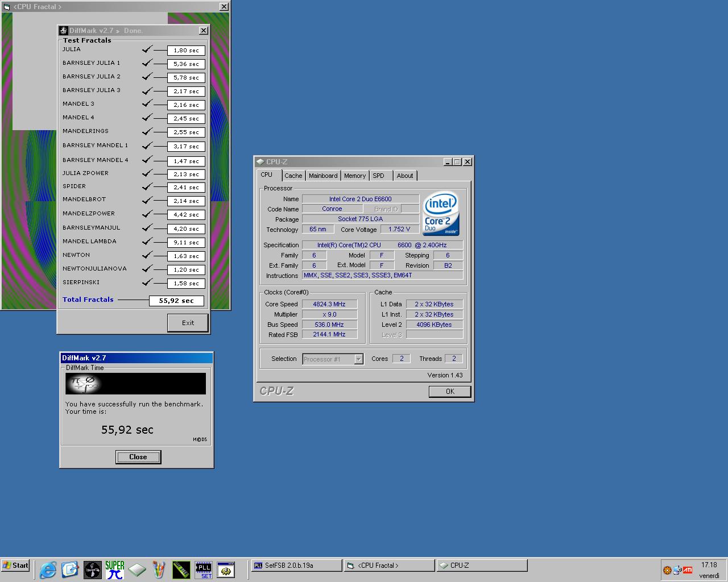728x582 pixels.
Task: Minimize the CPU-Z window
Action: [x=448, y=162]
